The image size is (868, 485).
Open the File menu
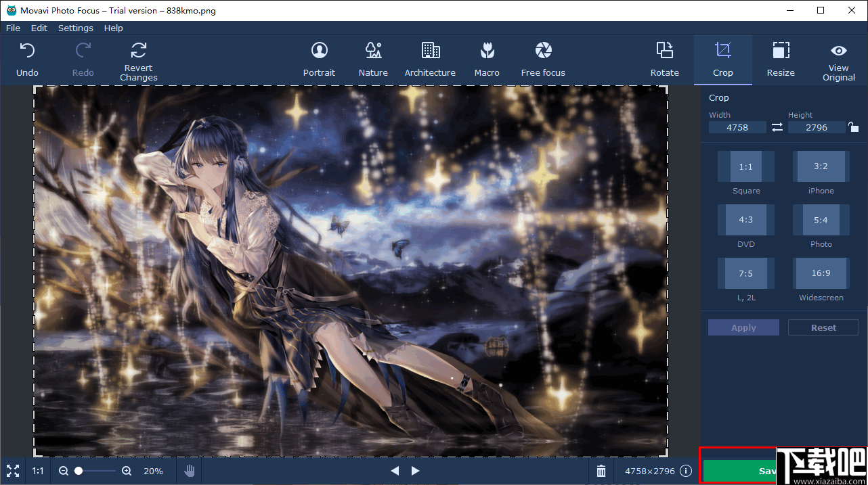[x=13, y=28]
